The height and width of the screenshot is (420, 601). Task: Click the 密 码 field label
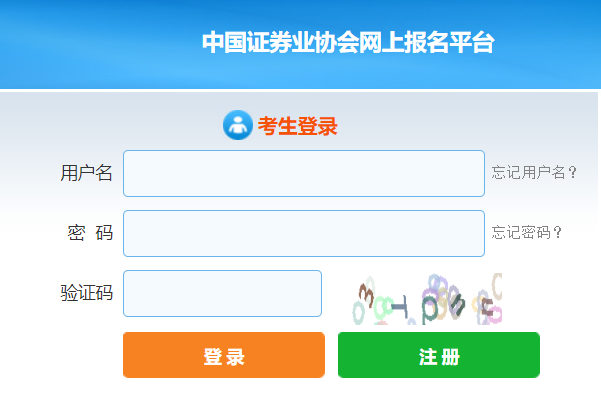(x=89, y=233)
